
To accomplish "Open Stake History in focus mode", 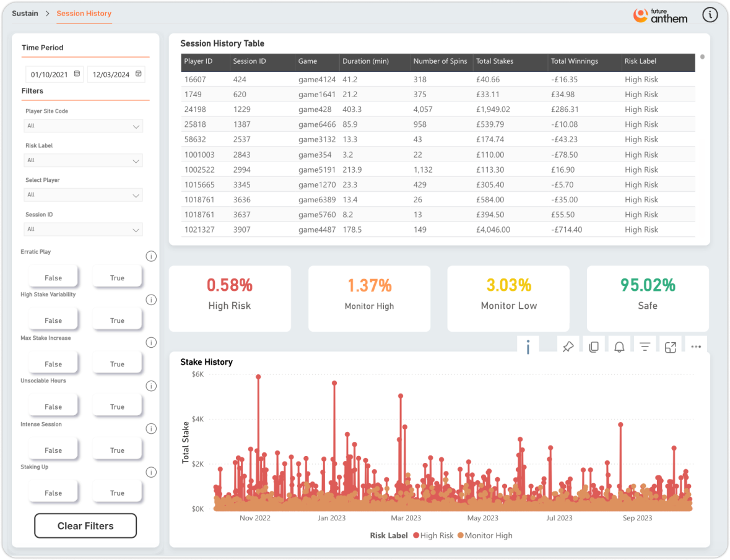I will click(x=671, y=347).
